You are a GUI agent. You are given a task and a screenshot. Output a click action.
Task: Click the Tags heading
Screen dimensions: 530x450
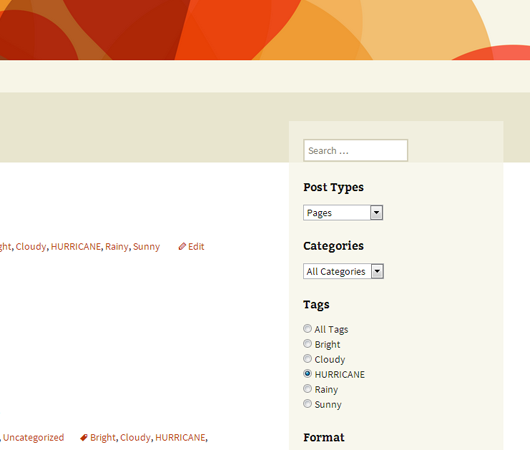point(316,305)
